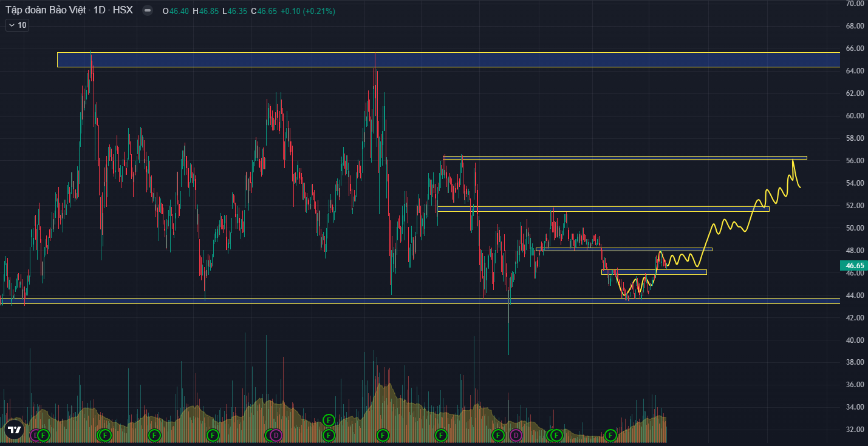This screenshot has width=868, height=446.
Task: Open the TradingView logo in the chart corner
Action: 13,430
